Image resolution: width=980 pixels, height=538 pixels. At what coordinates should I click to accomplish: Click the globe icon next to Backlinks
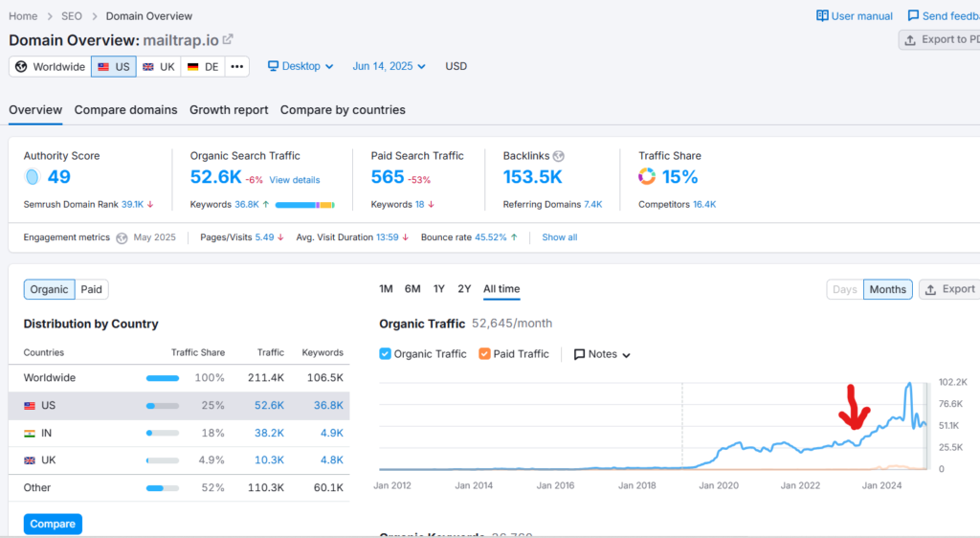(x=559, y=156)
